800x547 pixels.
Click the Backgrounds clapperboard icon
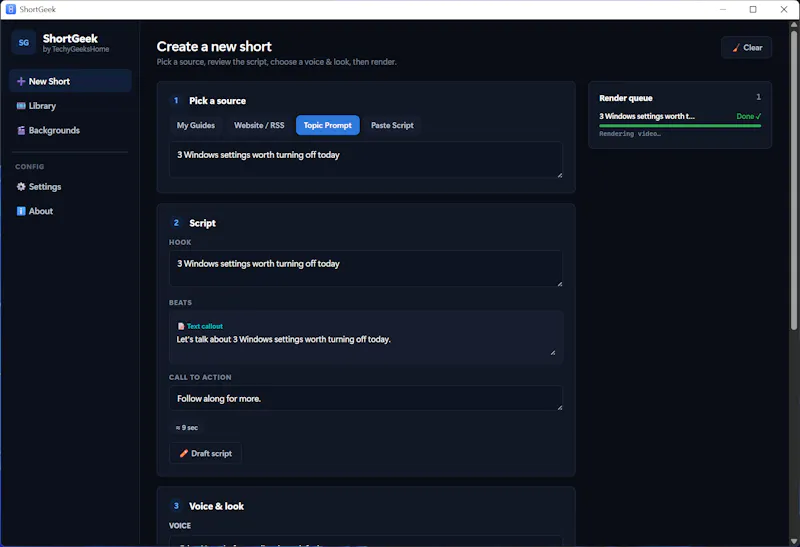(21, 130)
